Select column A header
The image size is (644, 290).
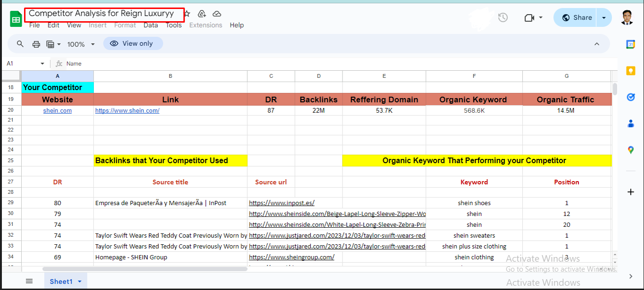pyautogui.click(x=58, y=76)
